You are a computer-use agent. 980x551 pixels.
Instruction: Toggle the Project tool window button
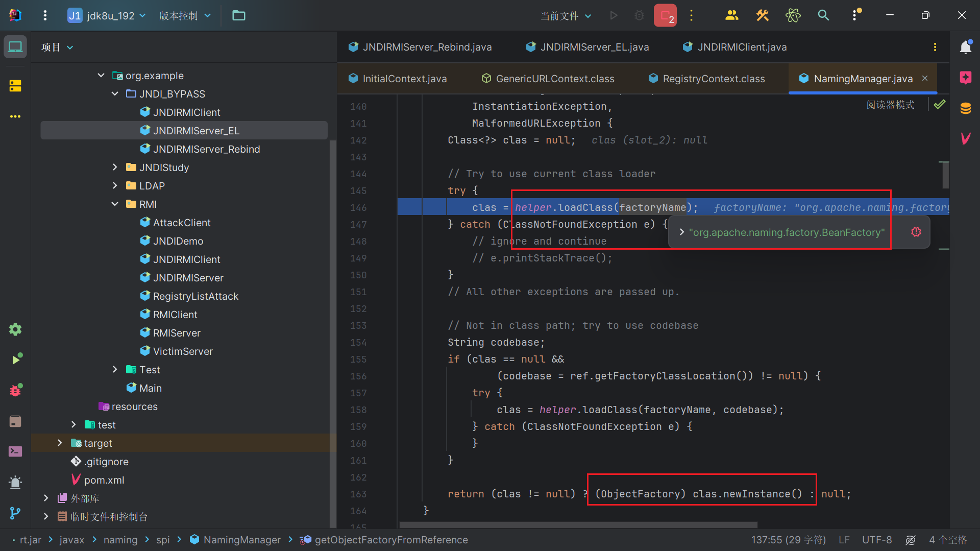click(x=15, y=47)
